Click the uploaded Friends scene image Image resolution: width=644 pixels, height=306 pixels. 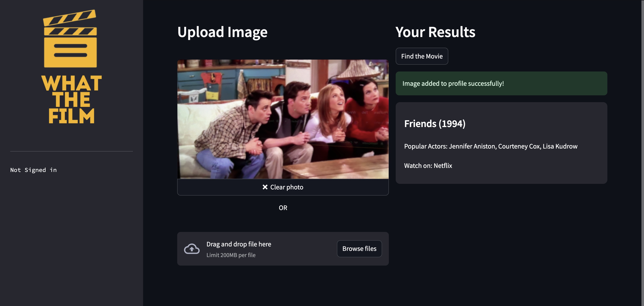[x=283, y=119]
